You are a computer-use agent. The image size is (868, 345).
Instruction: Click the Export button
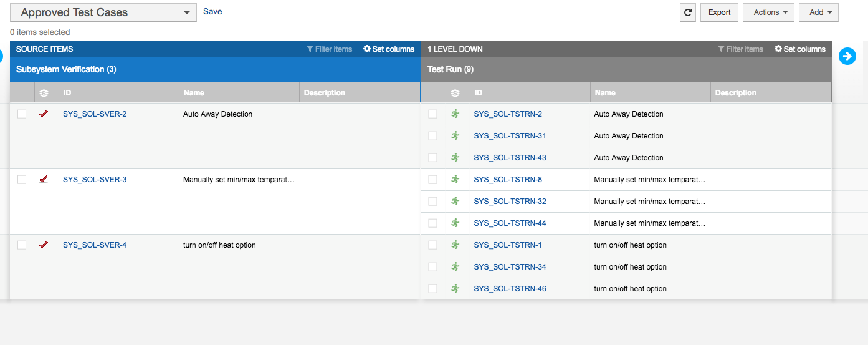[720, 12]
